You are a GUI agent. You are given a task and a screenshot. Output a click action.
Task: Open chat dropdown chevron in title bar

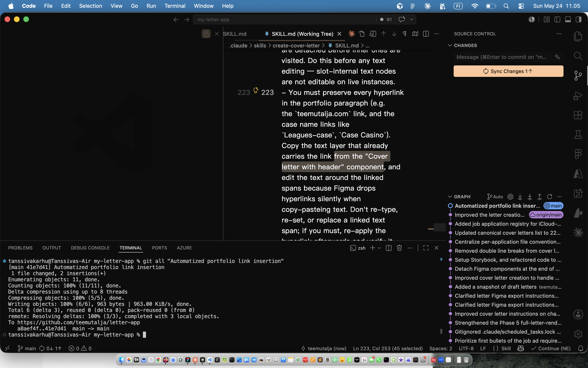click(412, 19)
